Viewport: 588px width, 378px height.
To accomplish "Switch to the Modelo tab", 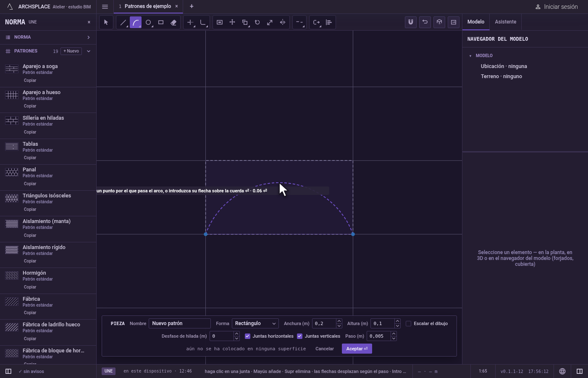I will click(x=476, y=22).
